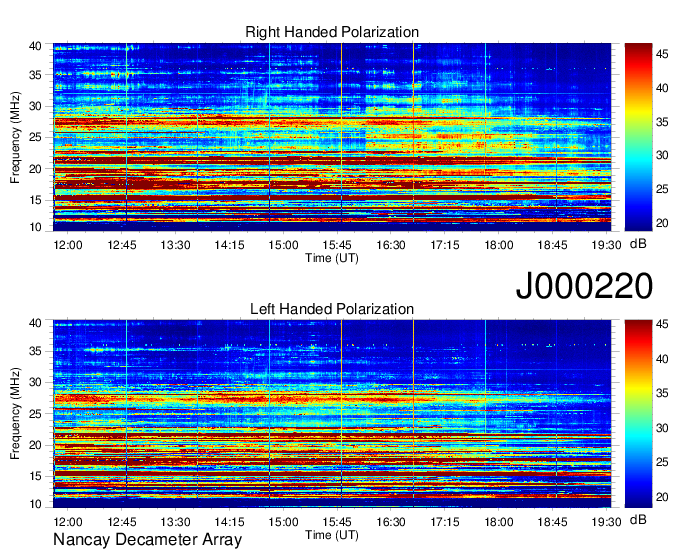Screen dimensions: 680x552
Task: Click 20 MHz tick of Left Handed plot
Action: coord(35,445)
